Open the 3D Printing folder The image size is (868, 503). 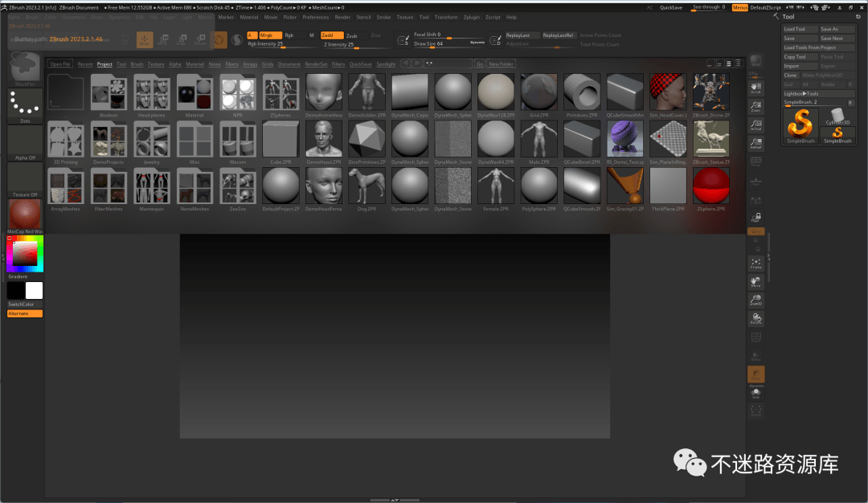[x=65, y=143]
